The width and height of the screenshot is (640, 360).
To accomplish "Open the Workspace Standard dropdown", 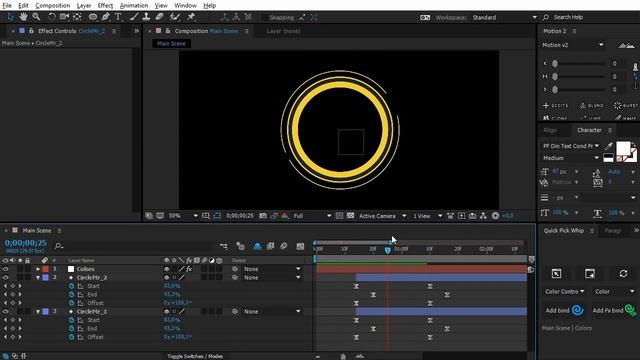I will coord(504,17).
